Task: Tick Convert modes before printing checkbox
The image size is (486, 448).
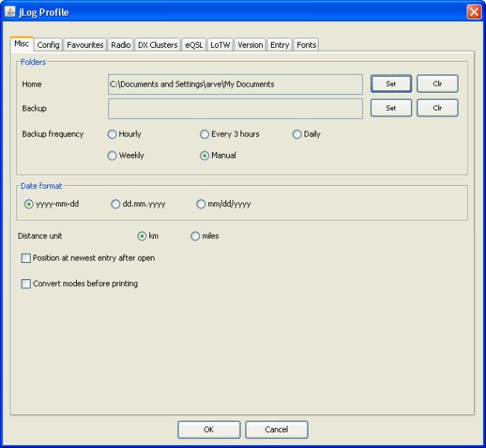Action: 27,284
